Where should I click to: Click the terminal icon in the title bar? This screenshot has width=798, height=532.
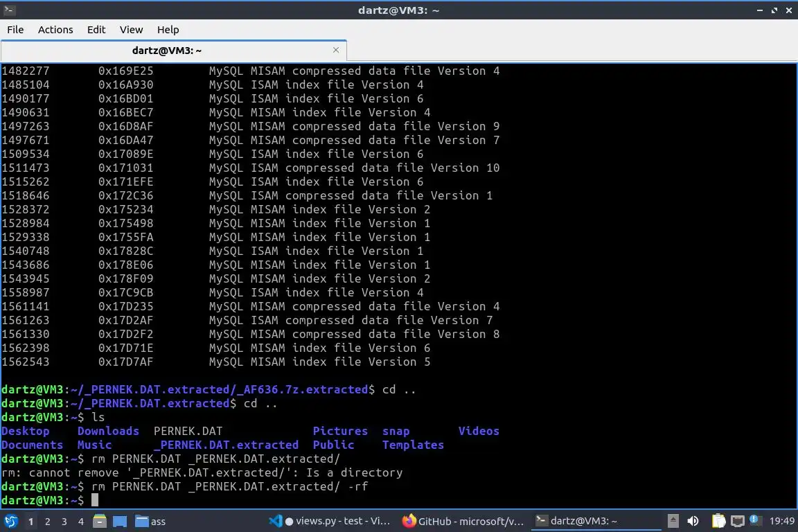click(9, 10)
